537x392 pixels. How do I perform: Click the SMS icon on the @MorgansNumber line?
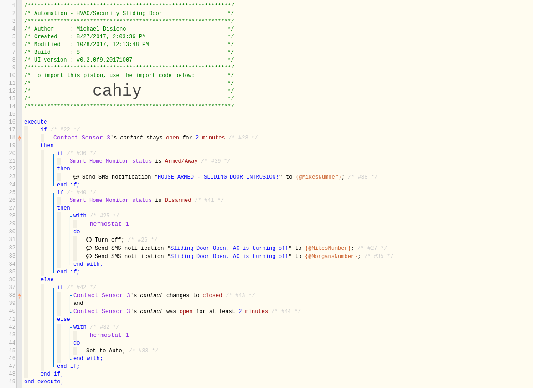click(89, 257)
